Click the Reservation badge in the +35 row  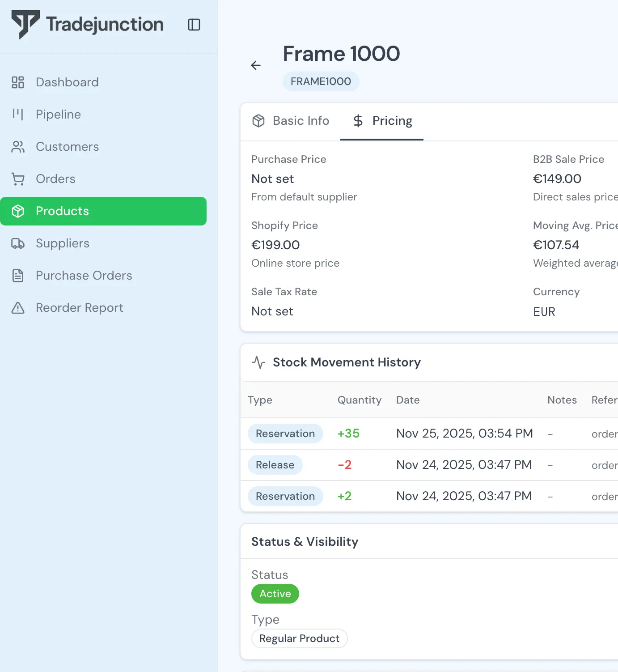285,434
